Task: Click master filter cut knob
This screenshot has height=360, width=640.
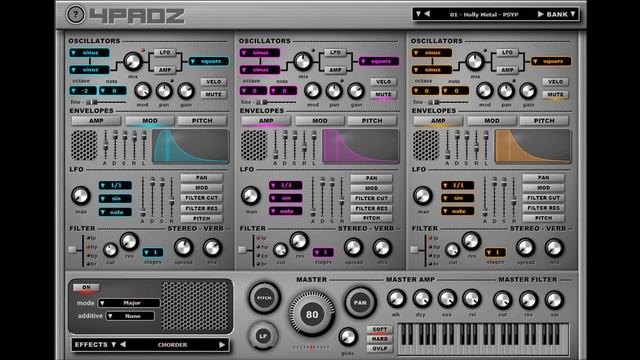Action: tap(502, 300)
